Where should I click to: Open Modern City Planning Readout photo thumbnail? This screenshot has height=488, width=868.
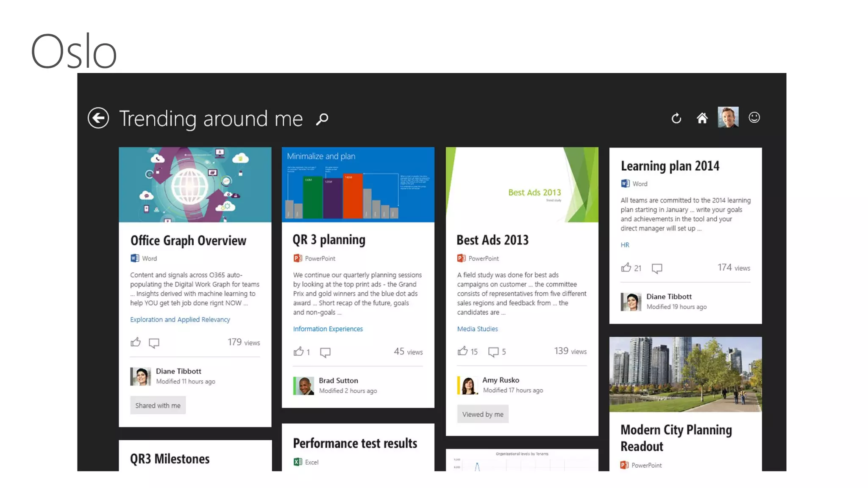[x=685, y=374]
